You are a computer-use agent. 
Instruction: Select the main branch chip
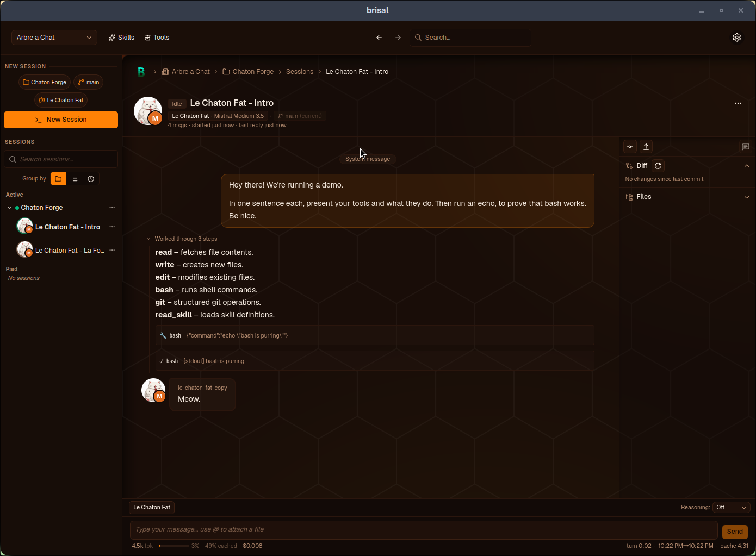(x=89, y=82)
